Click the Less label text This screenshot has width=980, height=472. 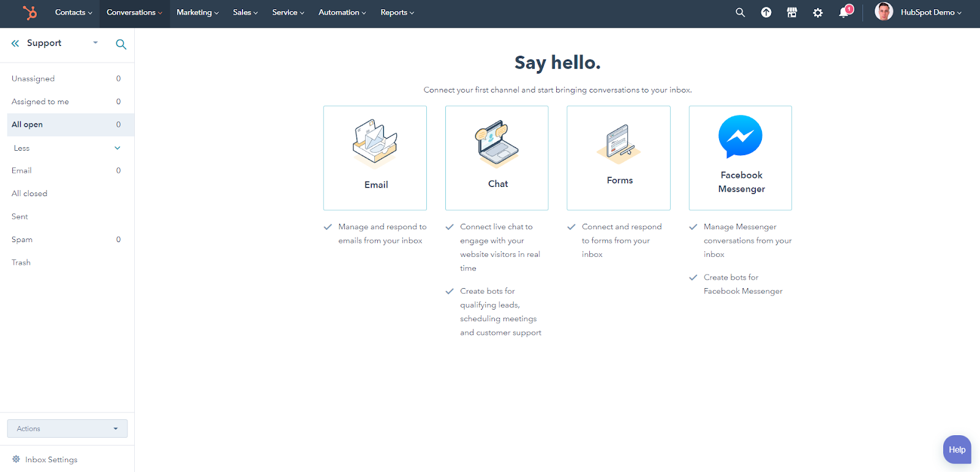point(21,148)
